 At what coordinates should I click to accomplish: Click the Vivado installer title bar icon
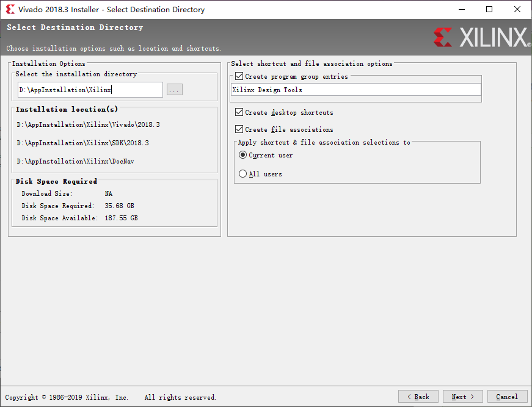point(10,10)
